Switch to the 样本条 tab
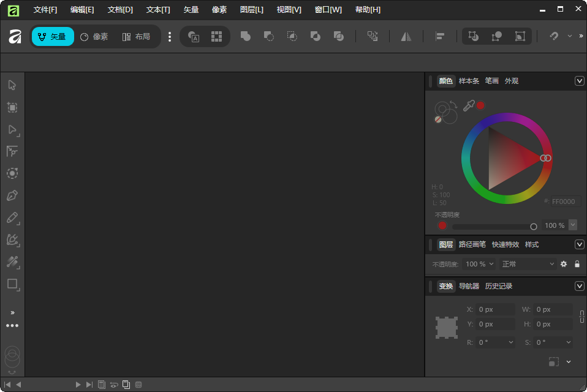 point(469,81)
